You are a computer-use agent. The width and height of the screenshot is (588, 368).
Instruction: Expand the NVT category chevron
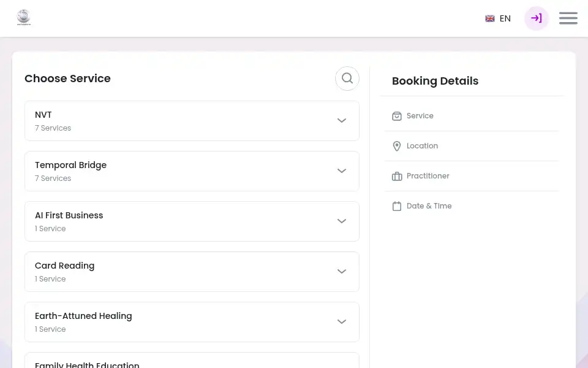[x=342, y=121]
